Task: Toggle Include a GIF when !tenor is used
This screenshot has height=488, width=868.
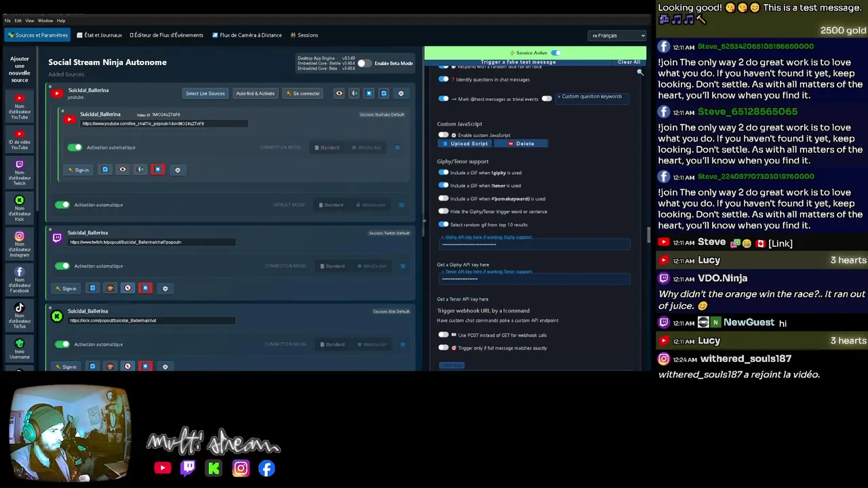Action: [443, 185]
